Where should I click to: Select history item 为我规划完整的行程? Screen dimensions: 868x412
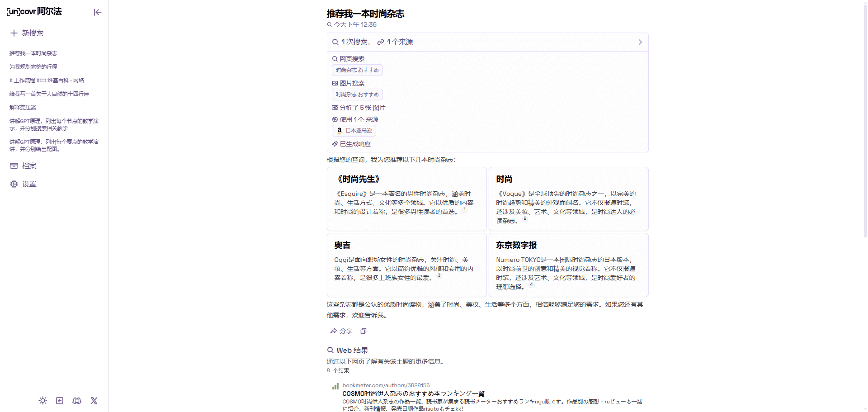tap(33, 67)
